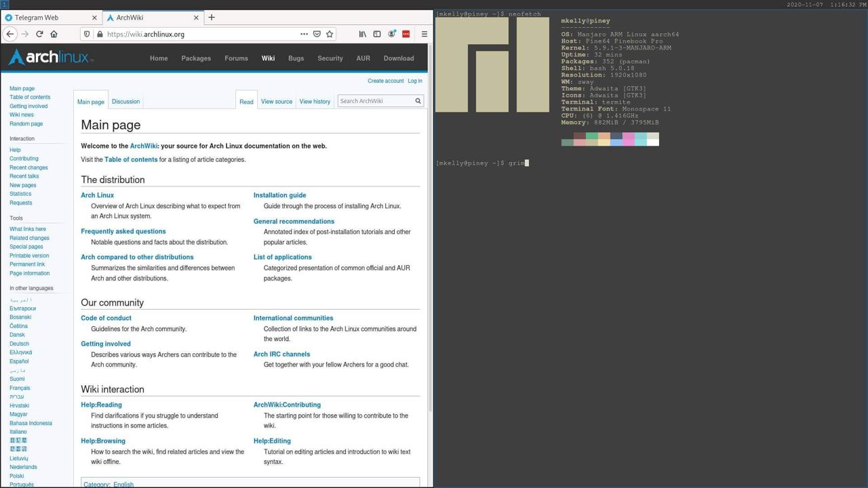Open Code of conduct link

click(x=106, y=318)
